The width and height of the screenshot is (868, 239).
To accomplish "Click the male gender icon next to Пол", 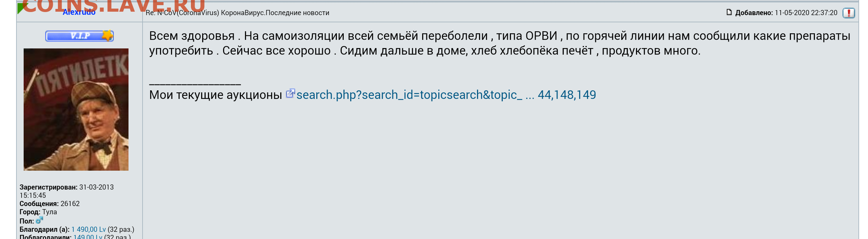I will click(x=39, y=220).
